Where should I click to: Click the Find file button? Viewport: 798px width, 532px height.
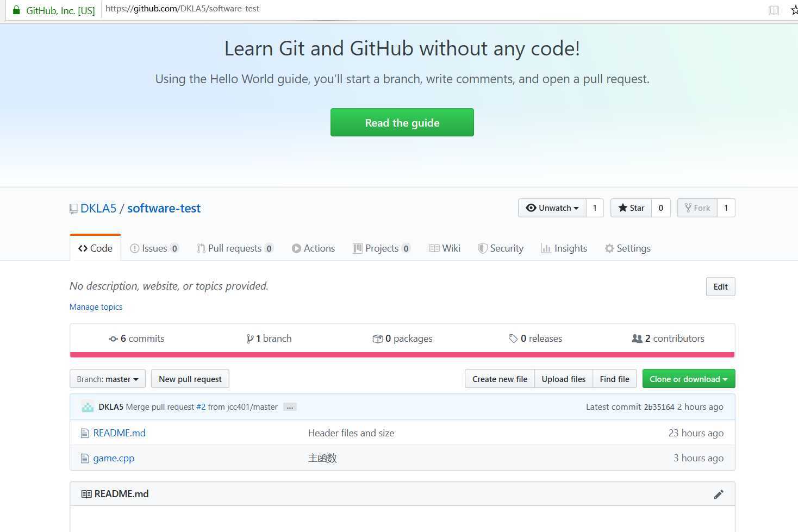[x=614, y=379]
